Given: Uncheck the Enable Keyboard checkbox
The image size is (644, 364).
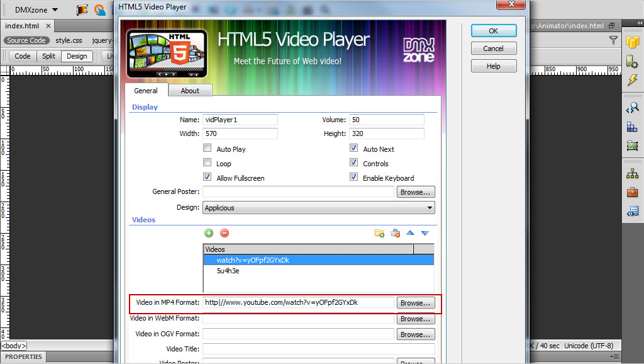Looking at the screenshot, I should coord(353,177).
